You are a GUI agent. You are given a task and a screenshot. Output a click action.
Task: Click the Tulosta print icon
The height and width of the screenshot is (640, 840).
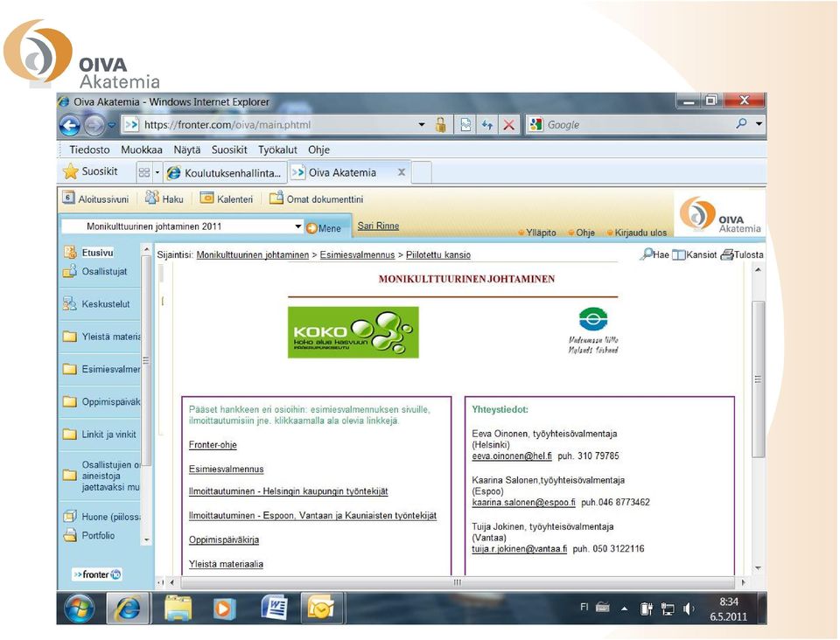(x=742, y=254)
